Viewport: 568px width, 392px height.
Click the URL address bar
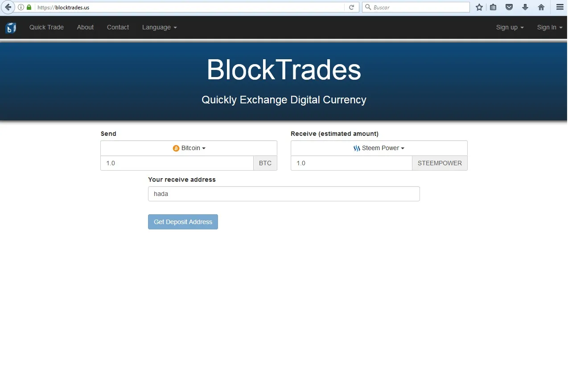[189, 7]
